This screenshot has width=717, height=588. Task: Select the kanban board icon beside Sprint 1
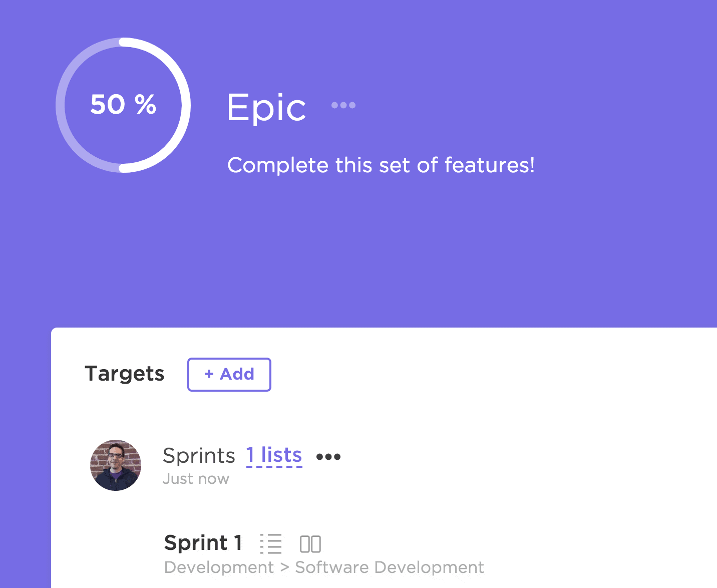tap(311, 543)
